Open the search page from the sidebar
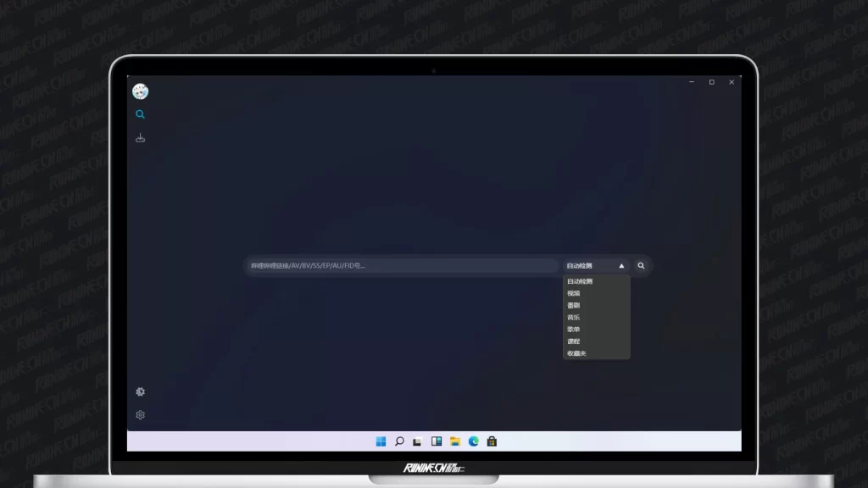 [140, 114]
